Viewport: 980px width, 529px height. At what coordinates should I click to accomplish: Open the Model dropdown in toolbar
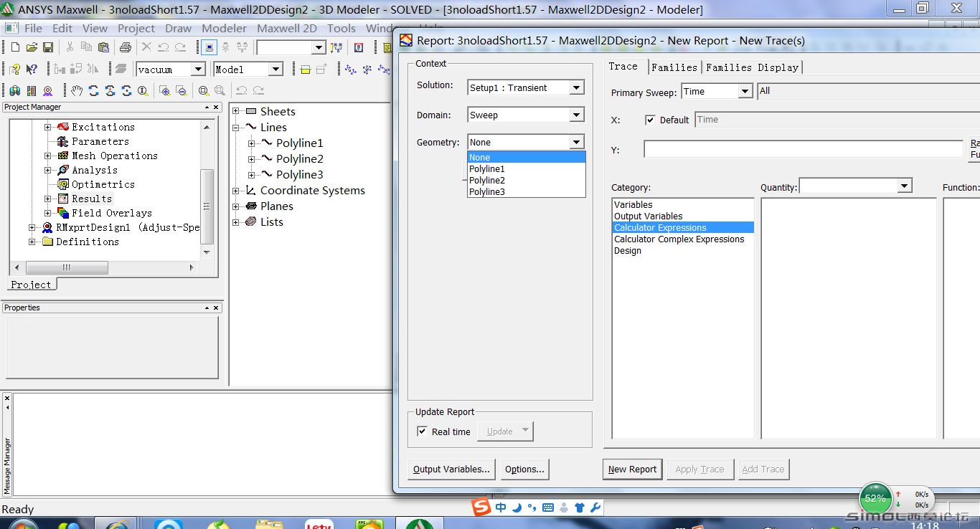(x=248, y=70)
